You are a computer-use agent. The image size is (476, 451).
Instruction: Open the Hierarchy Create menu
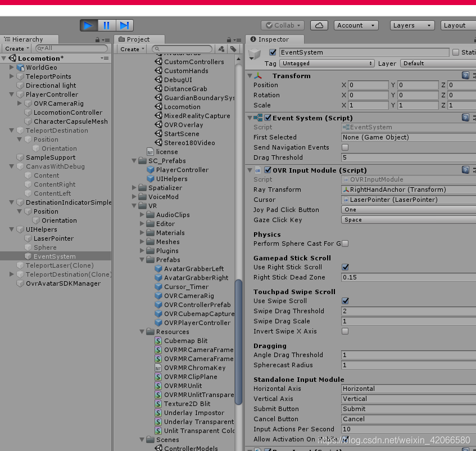(x=17, y=48)
